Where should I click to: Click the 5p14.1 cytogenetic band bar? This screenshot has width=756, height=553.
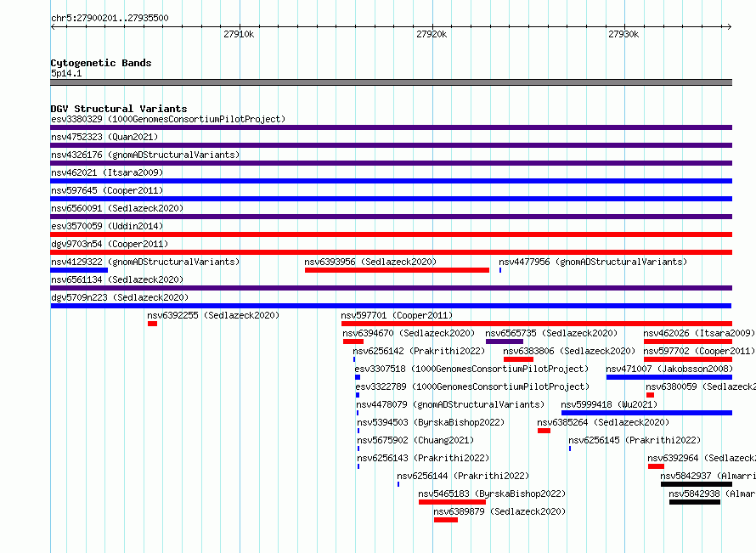click(x=391, y=82)
